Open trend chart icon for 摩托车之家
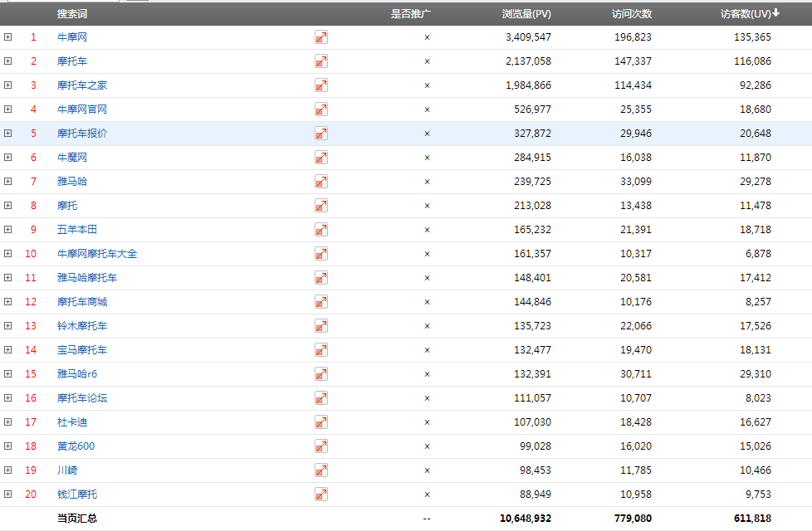Screen dimensions: 812x531 point(321,85)
